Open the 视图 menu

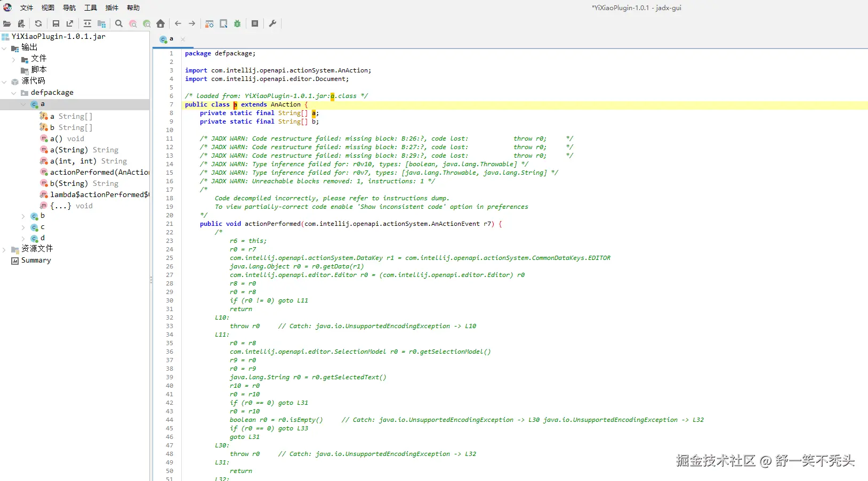pyautogui.click(x=48, y=8)
